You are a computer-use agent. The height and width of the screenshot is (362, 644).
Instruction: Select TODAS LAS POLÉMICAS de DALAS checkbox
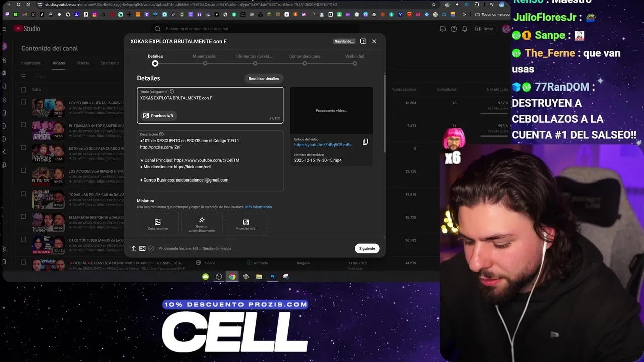(23, 194)
